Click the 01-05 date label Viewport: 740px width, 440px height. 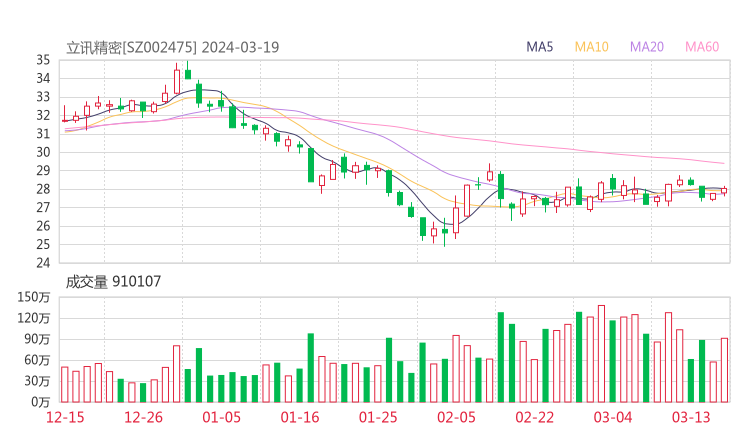click(221, 417)
